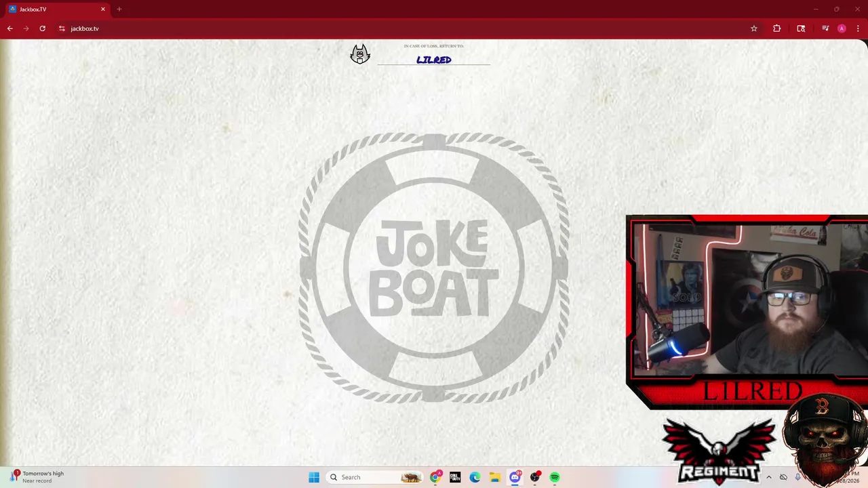Open File Explorer from the taskbar
The width and height of the screenshot is (868, 488).
pyautogui.click(x=495, y=477)
